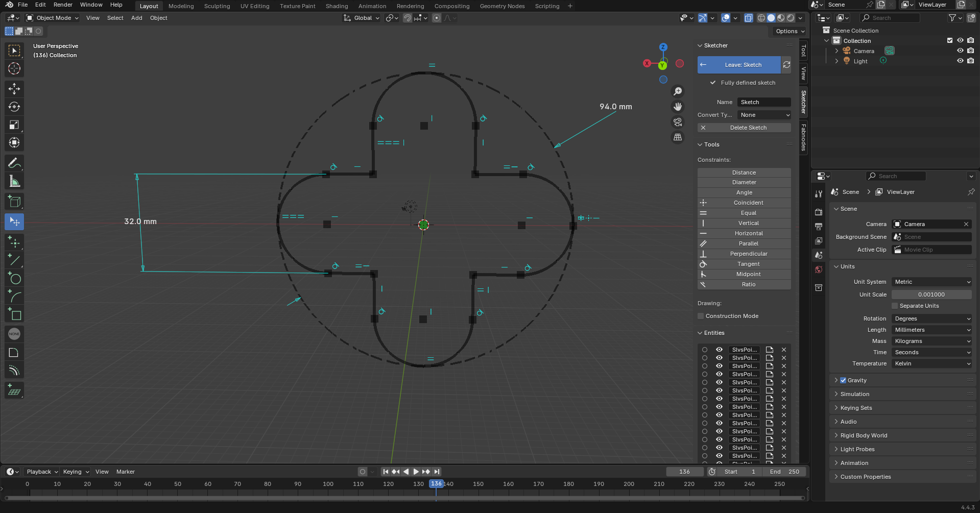The image size is (980, 513).
Task: Switch to the Sculpting workspace tab
Action: [217, 6]
